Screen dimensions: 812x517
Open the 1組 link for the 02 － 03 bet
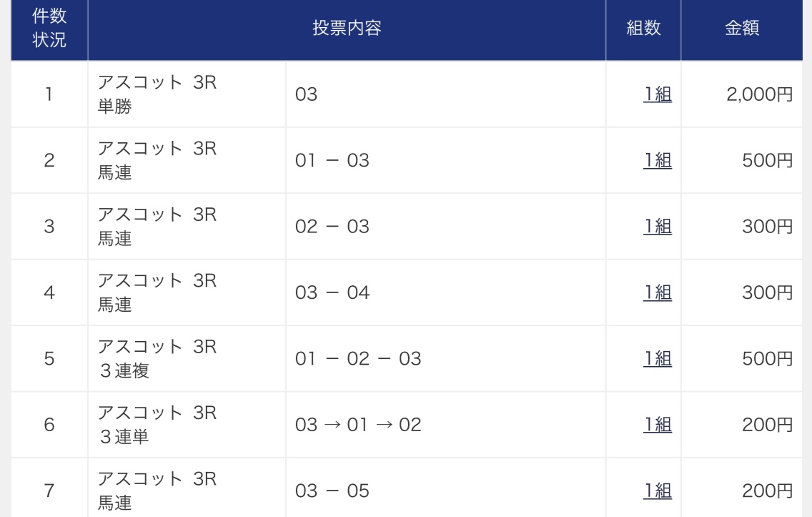tap(658, 227)
